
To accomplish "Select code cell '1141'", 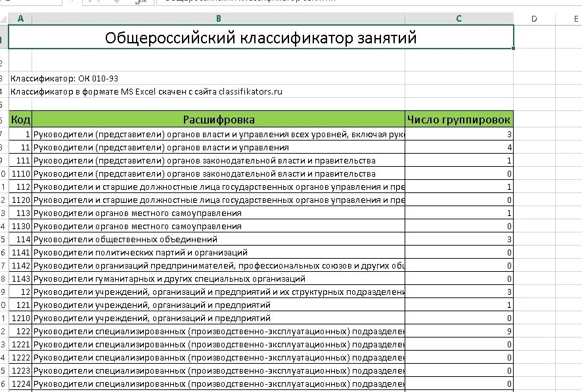I will [x=20, y=252].
